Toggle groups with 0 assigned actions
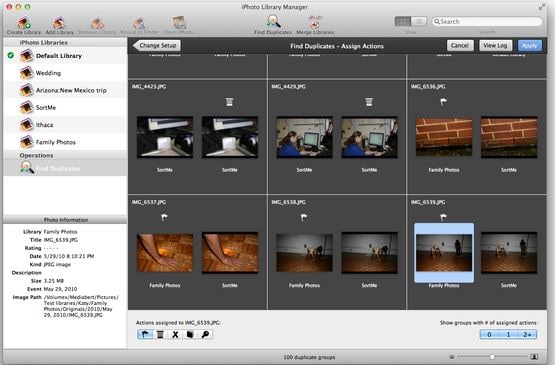The image size is (555, 365). pos(489,334)
